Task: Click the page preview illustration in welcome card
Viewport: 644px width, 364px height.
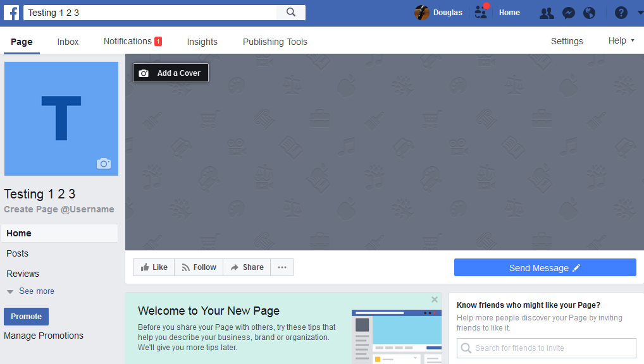Action: [x=397, y=337]
